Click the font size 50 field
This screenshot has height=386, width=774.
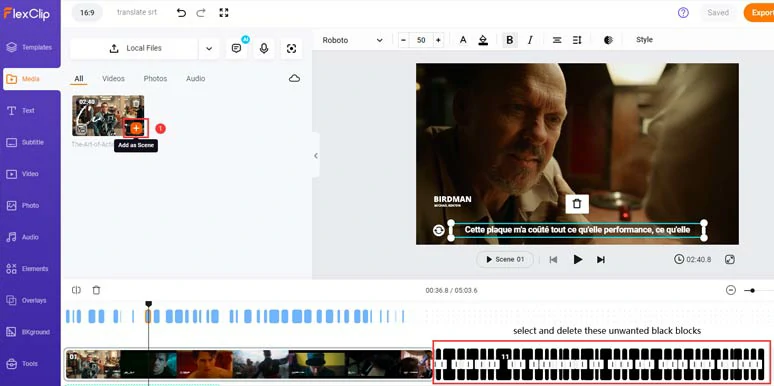421,40
